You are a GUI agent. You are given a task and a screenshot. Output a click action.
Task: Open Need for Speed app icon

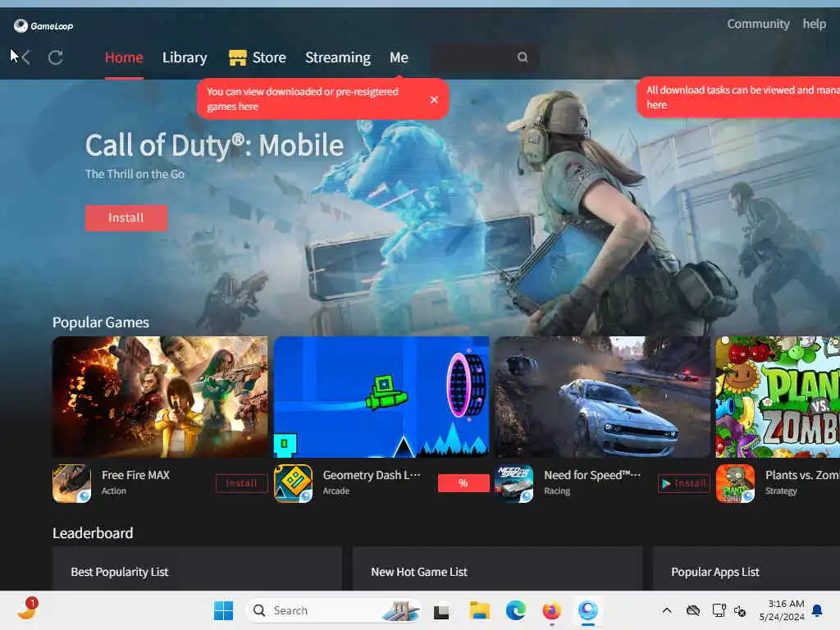514,483
